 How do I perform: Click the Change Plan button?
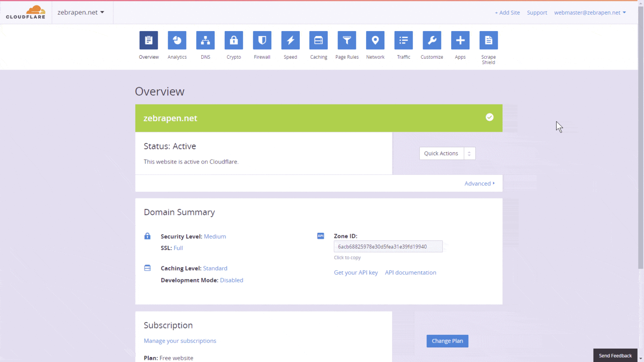pos(447,341)
